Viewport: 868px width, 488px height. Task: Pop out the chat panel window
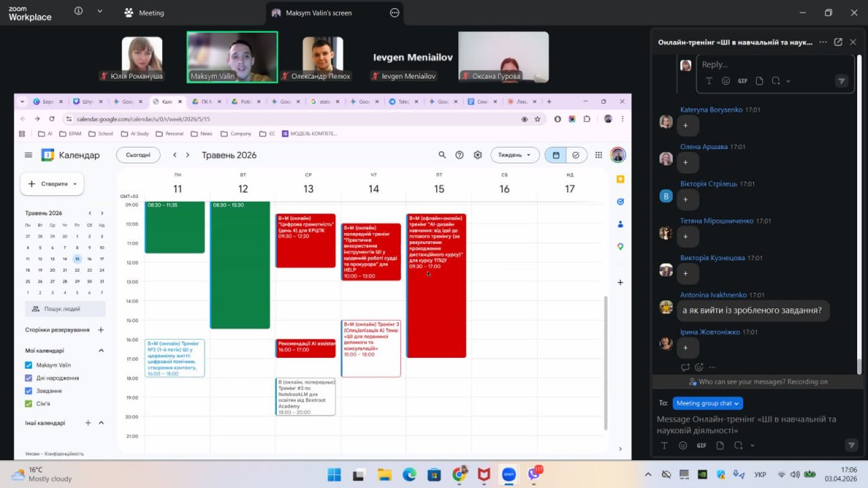click(x=838, y=42)
